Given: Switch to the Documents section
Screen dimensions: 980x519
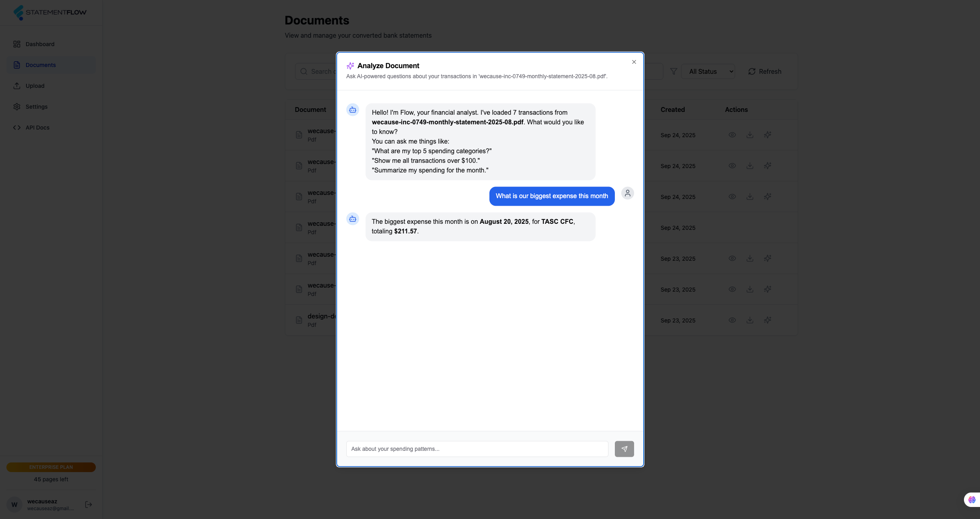Looking at the screenshot, I should pos(40,65).
